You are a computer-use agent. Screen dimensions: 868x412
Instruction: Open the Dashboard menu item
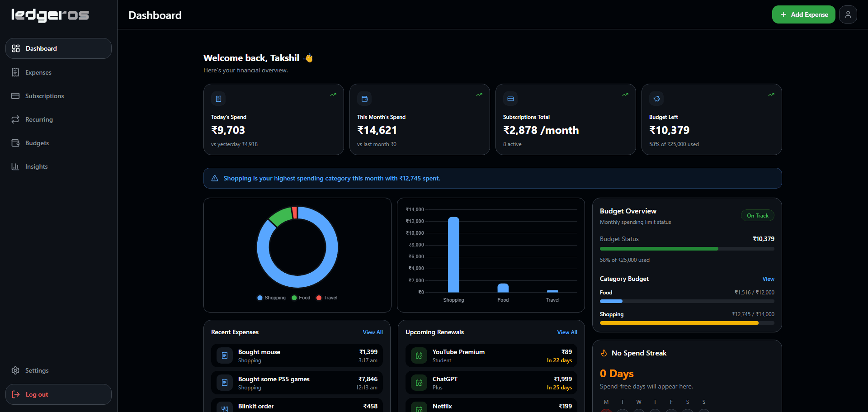pos(58,48)
